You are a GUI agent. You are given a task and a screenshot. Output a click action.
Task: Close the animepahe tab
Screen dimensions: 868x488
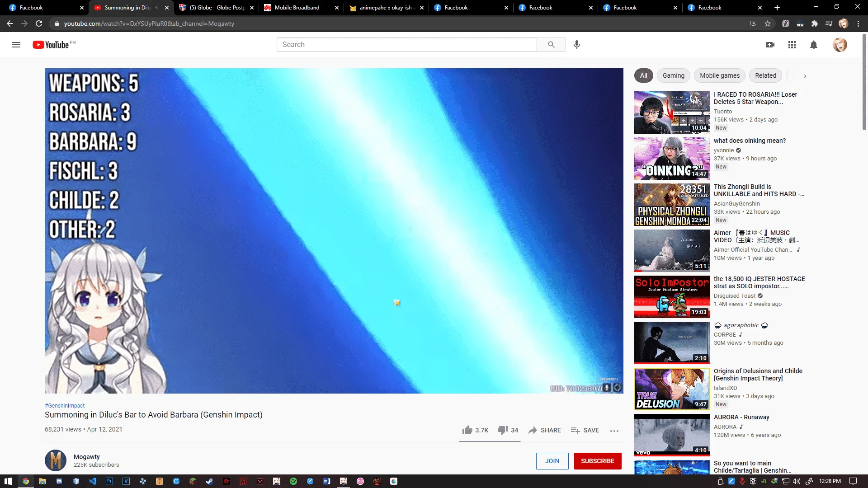pos(422,8)
